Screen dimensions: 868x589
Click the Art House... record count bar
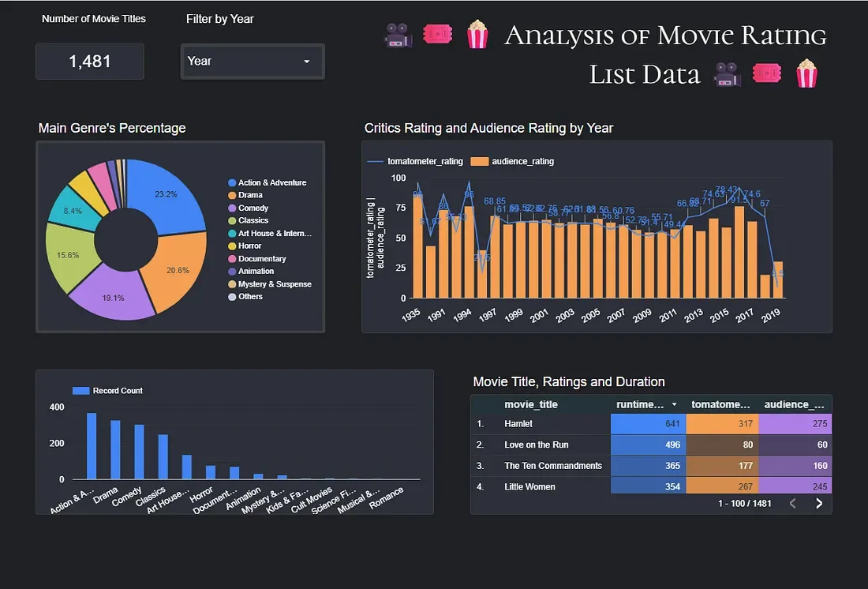(186, 467)
